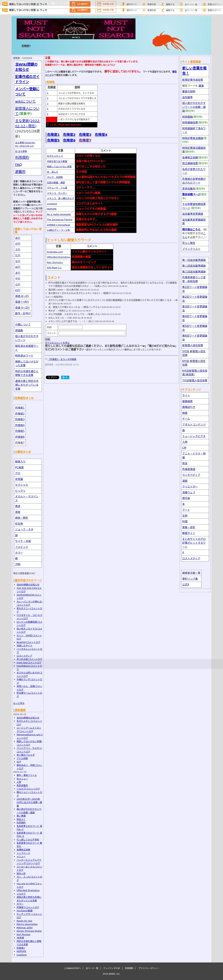Open the 公式X link
223x980 pixels.
[186, 584]
